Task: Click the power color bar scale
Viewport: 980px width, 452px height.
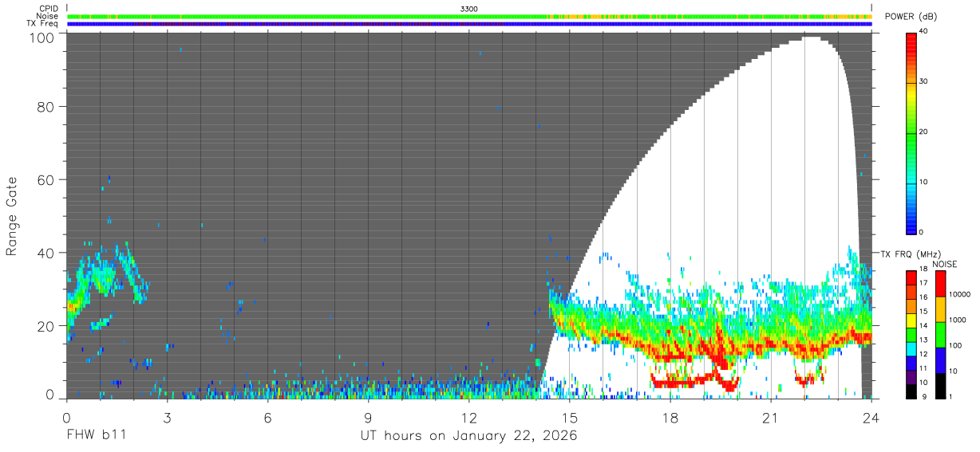Action: point(911,132)
